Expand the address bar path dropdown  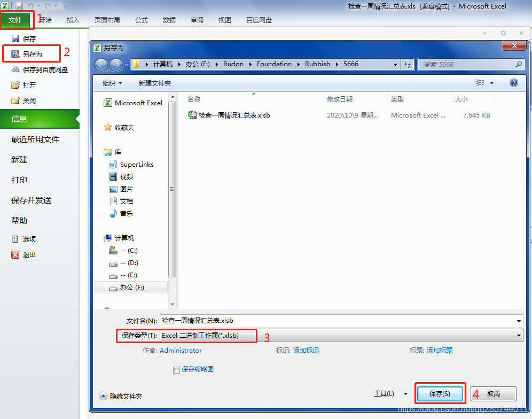pos(395,64)
